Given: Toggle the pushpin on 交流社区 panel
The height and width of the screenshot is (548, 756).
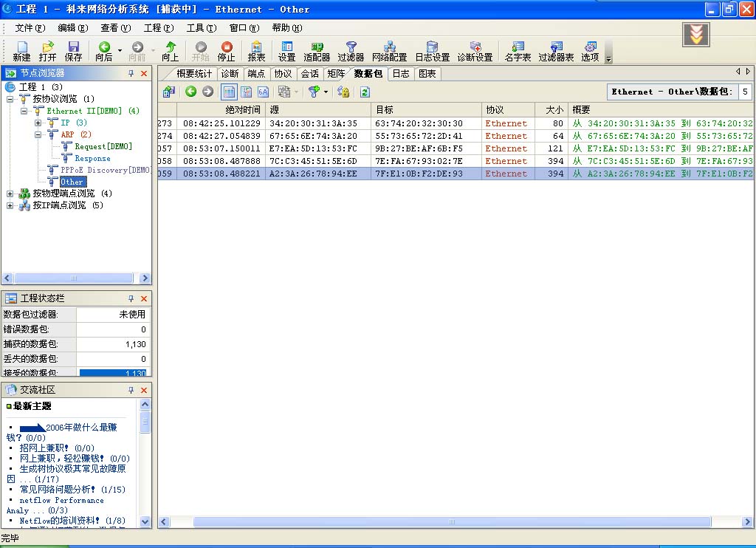Looking at the screenshot, I should tap(131, 389).
